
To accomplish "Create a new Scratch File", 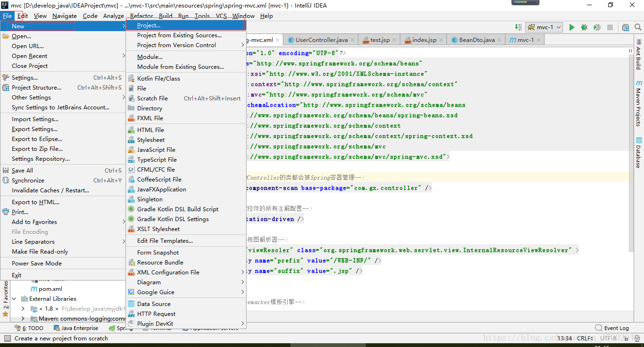I will [186, 98].
